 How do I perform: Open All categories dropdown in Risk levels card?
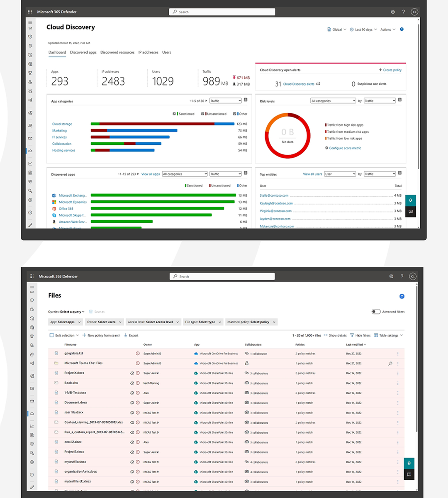[x=333, y=101]
